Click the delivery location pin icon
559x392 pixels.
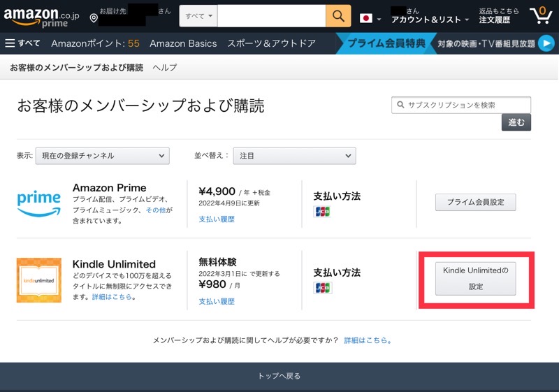(94, 18)
